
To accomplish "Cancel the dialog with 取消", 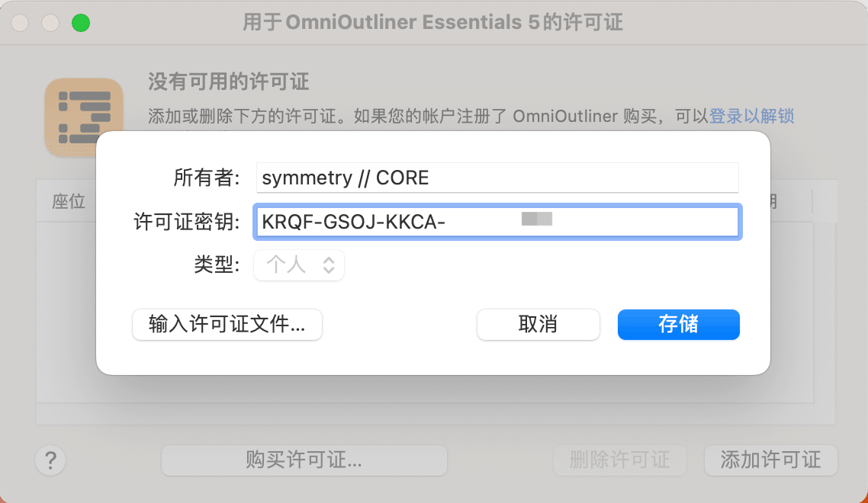I will pos(538,324).
